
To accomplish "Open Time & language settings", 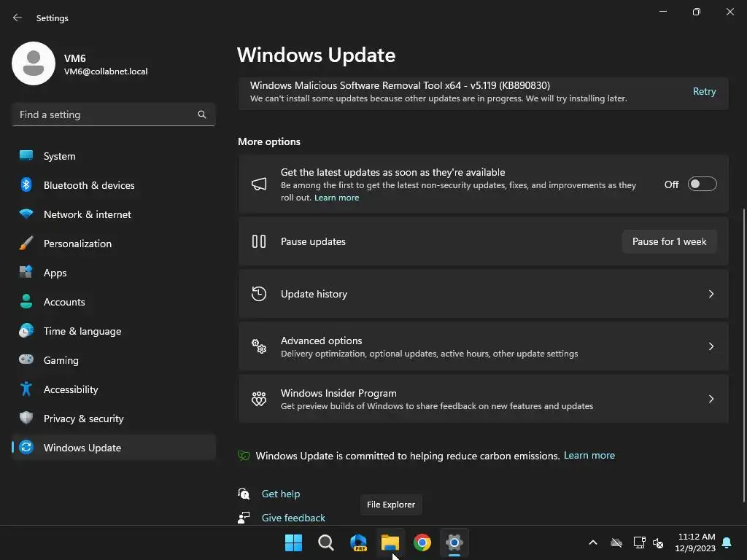I will pyautogui.click(x=114, y=330).
